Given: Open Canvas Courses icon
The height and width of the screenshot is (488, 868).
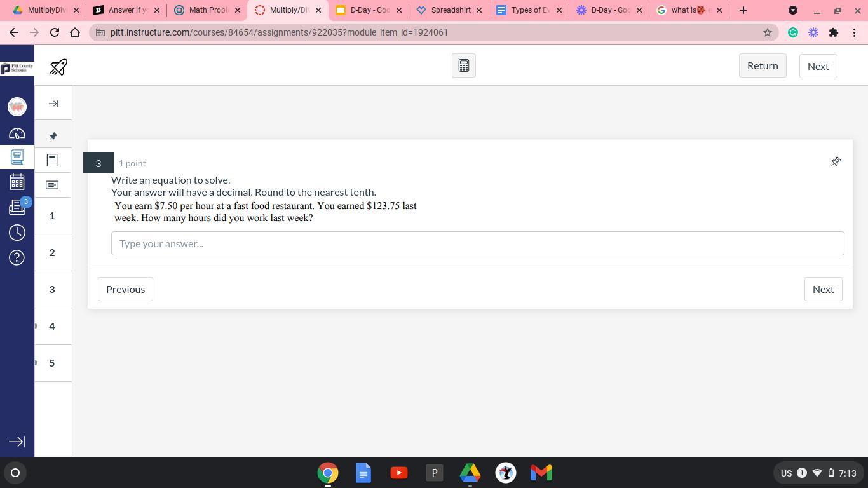Looking at the screenshot, I should (17, 157).
